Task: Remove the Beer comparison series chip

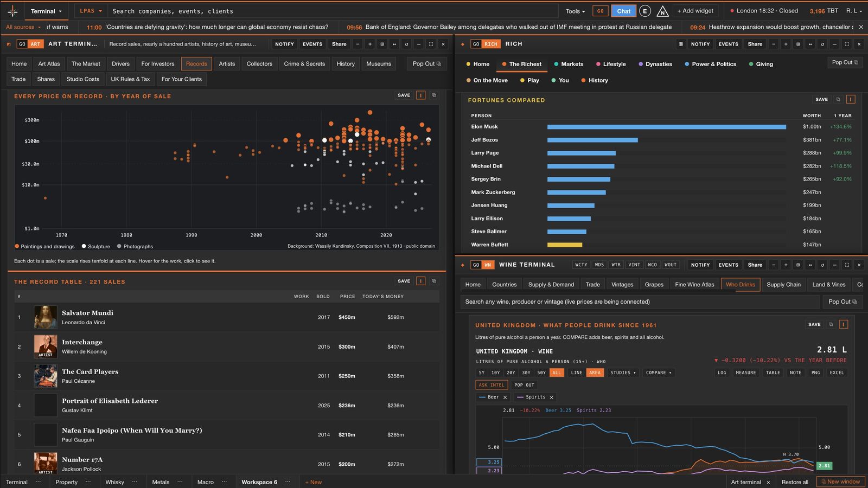Action: 505,397
